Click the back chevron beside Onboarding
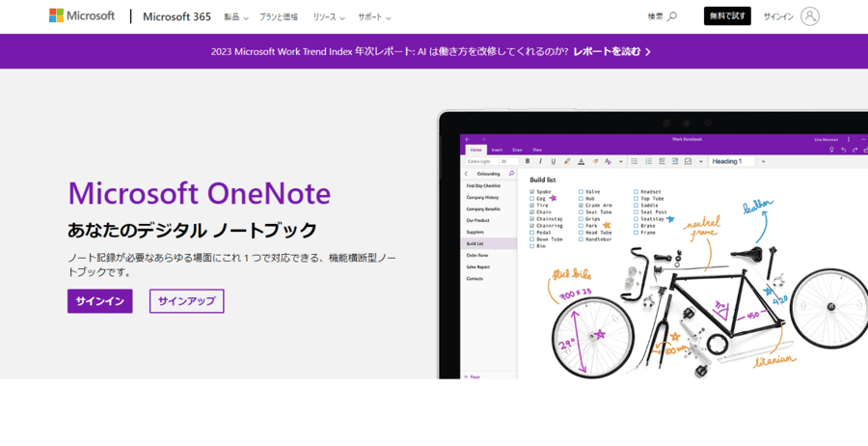 (466, 174)
